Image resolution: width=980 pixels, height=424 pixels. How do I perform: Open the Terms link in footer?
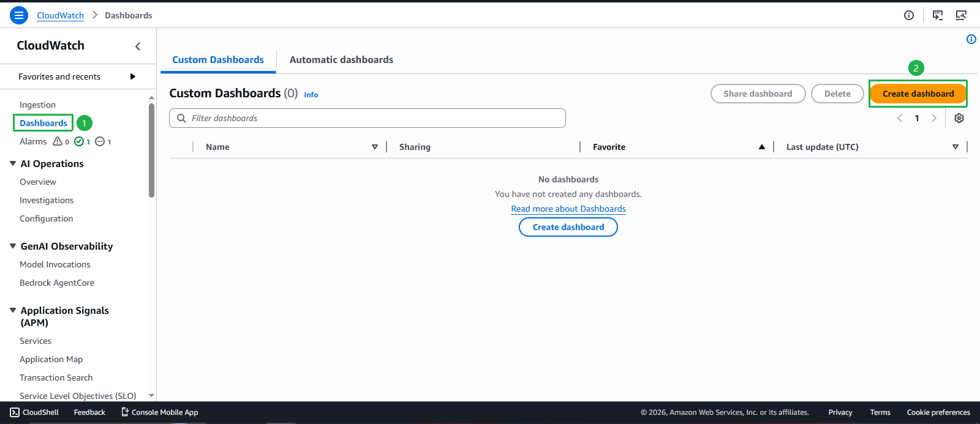[x=880, y=412]
